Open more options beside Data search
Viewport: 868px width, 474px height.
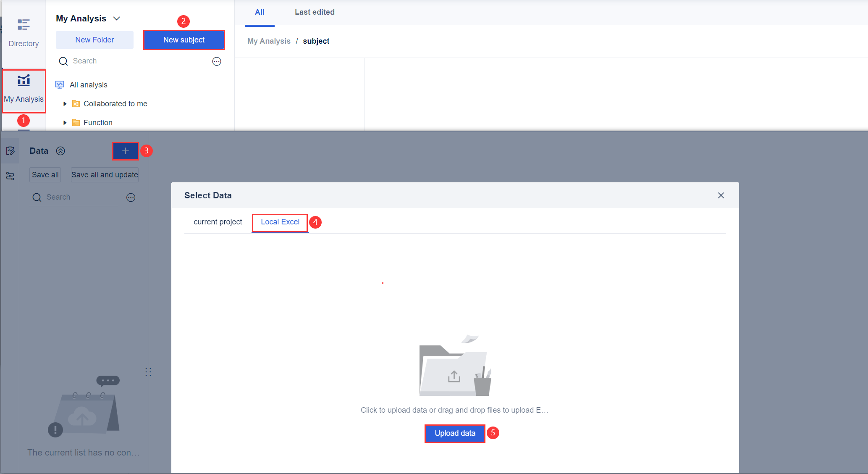tap(131, 197)
